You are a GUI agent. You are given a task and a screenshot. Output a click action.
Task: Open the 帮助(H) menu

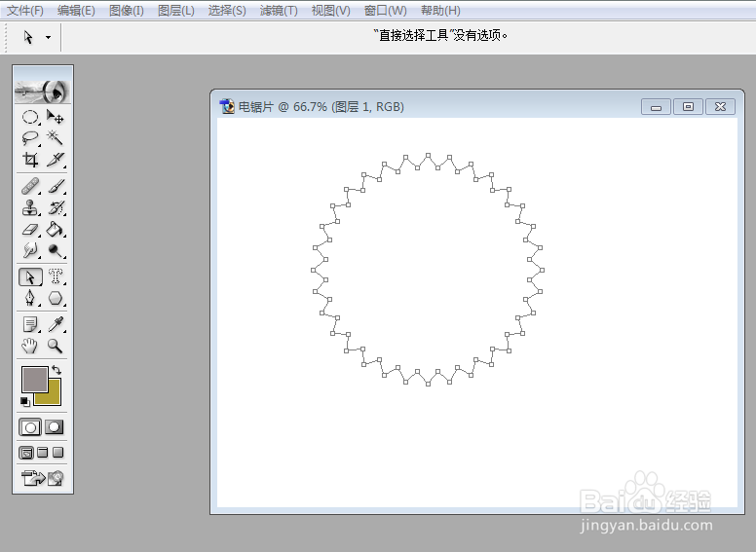click(x=440, y=10)
